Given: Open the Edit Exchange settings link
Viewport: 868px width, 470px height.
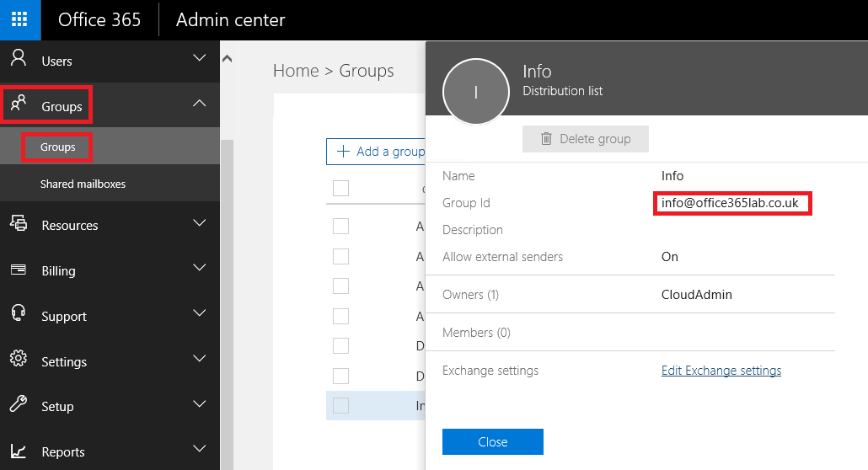Looking at the screenshot, I should (721, 371).
